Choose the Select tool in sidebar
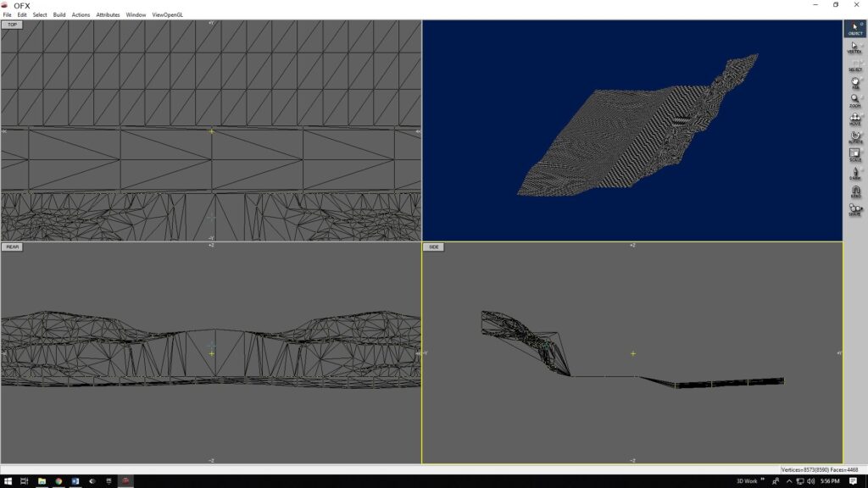868x488 pixels. [854, 65]
